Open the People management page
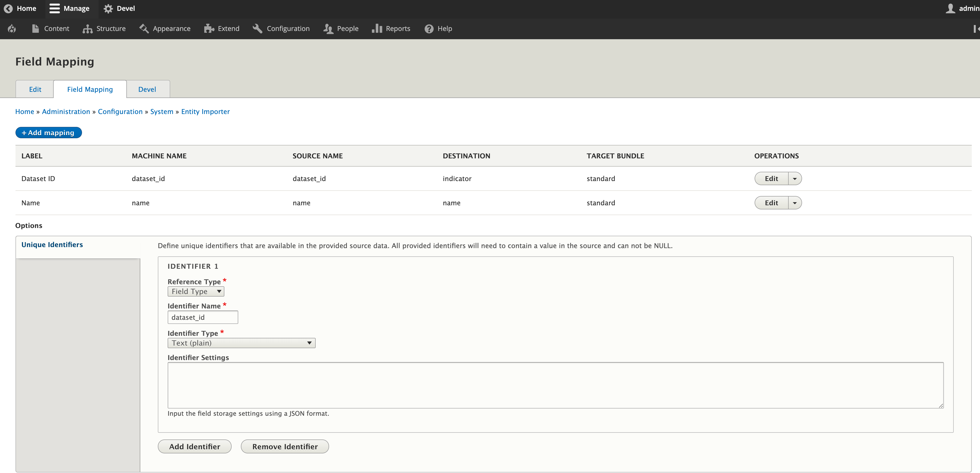Viewport: 980px width, 473px height. [348, 29]
